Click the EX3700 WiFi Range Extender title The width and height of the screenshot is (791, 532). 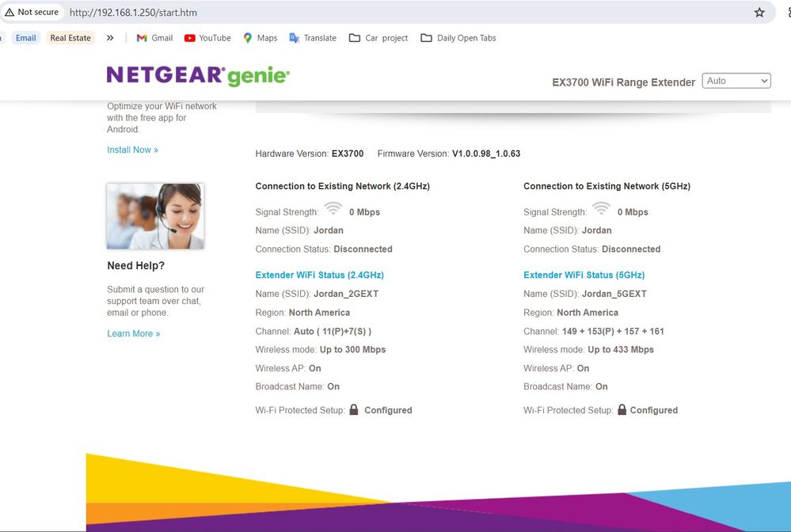point(623,82)
